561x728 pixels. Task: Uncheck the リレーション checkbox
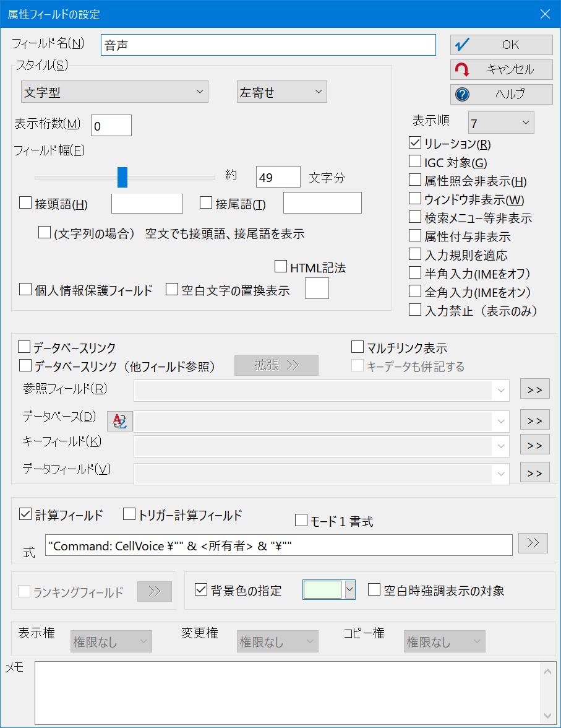click(415, 143)
